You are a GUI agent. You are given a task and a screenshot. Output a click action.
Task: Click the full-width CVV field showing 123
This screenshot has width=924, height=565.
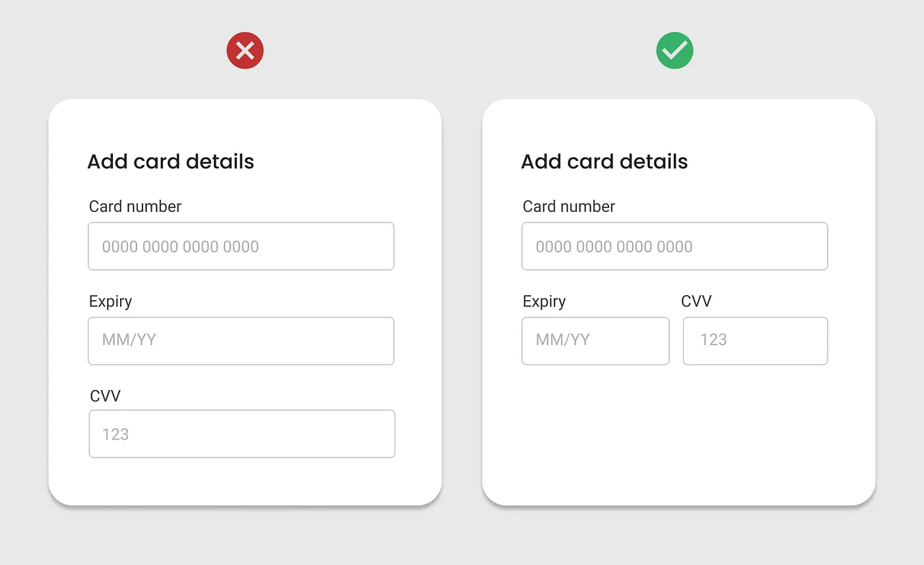242,434
